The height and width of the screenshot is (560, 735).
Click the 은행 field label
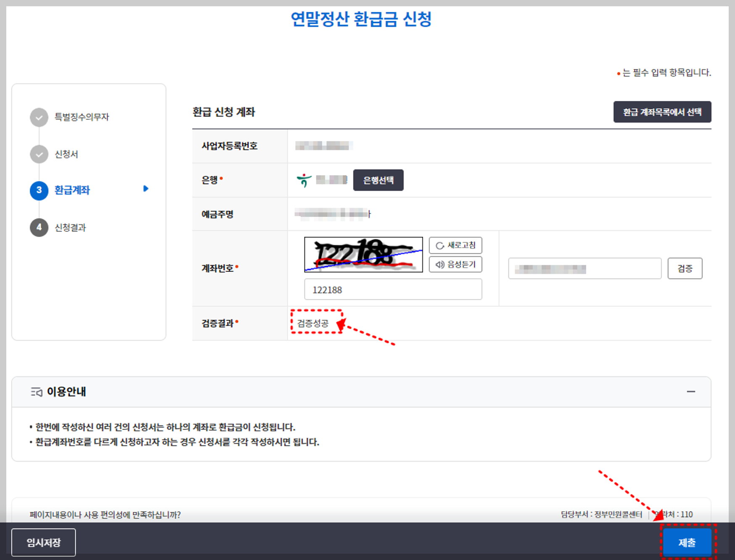tap(210, 180)
